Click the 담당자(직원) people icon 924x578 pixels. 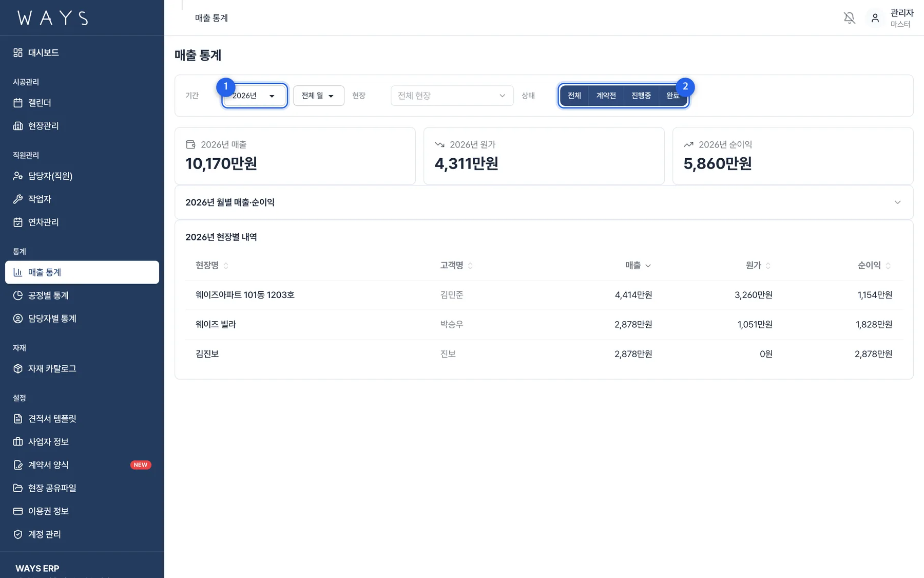click(x=18, y=176)
